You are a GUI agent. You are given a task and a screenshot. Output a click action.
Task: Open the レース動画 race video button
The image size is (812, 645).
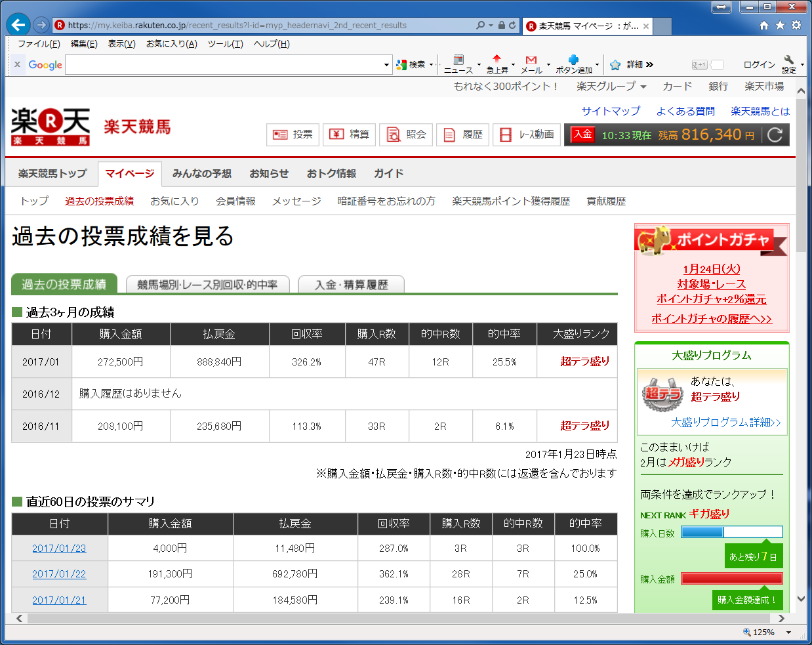point(527,135)
